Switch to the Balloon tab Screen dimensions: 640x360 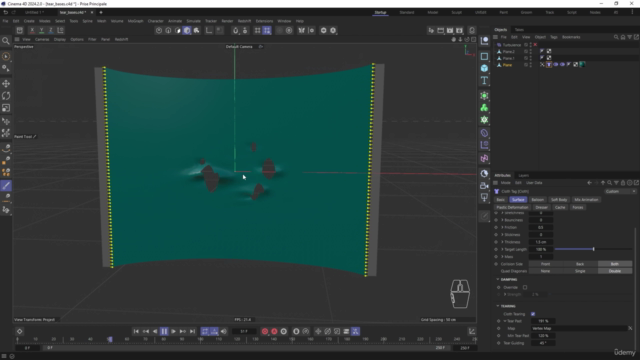(538, 200)
